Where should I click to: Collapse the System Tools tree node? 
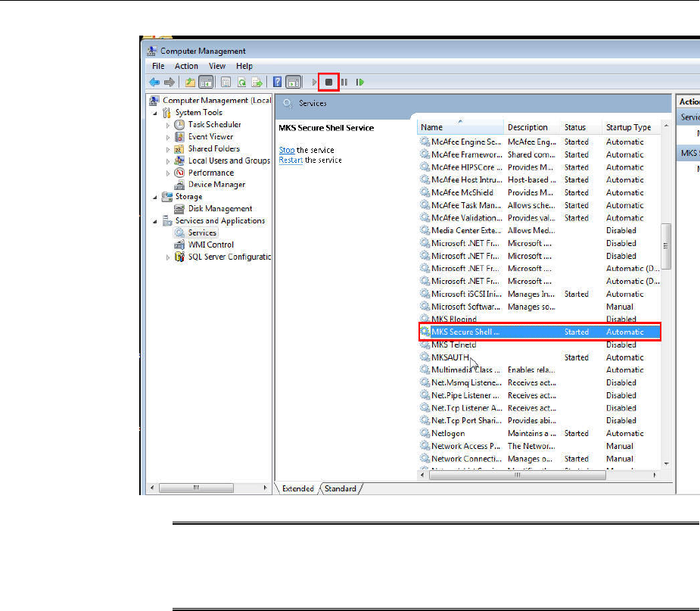tap(155, 113)
